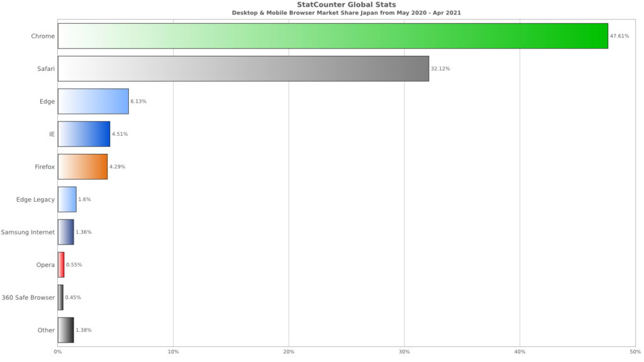Click the Firefox orange bar

pyautogui.click(x=82, y=167)
